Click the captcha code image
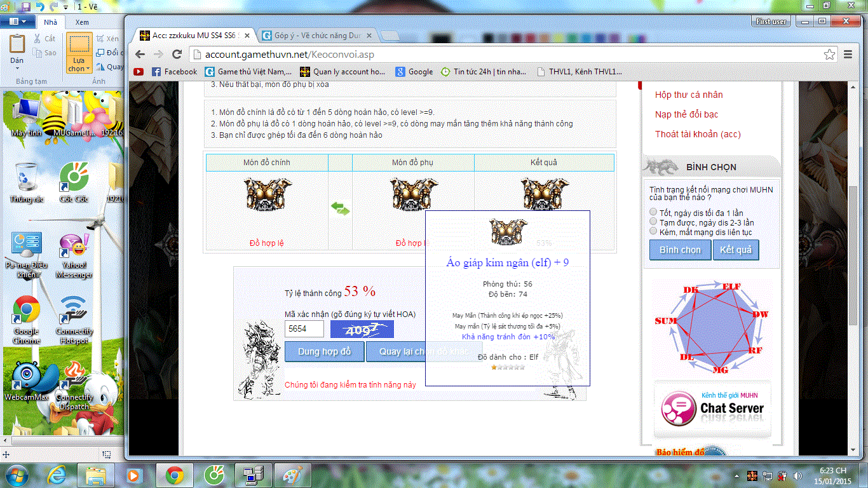 [x=362, y=329]
